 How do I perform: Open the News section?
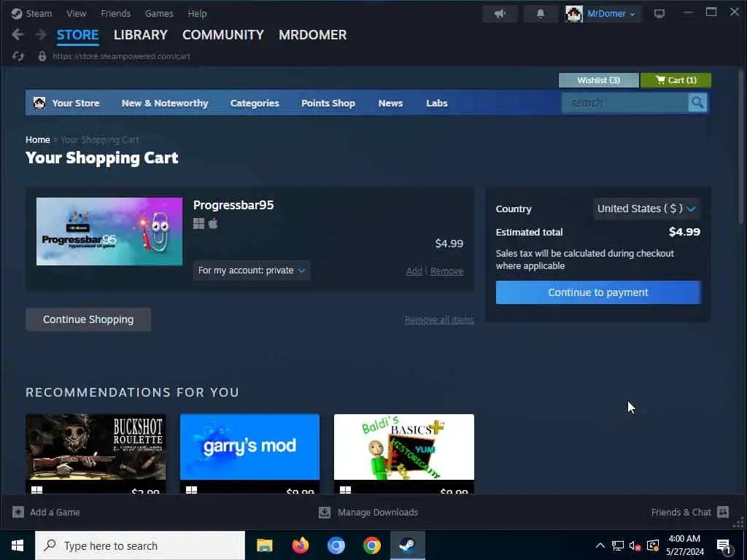coord(391,103)
